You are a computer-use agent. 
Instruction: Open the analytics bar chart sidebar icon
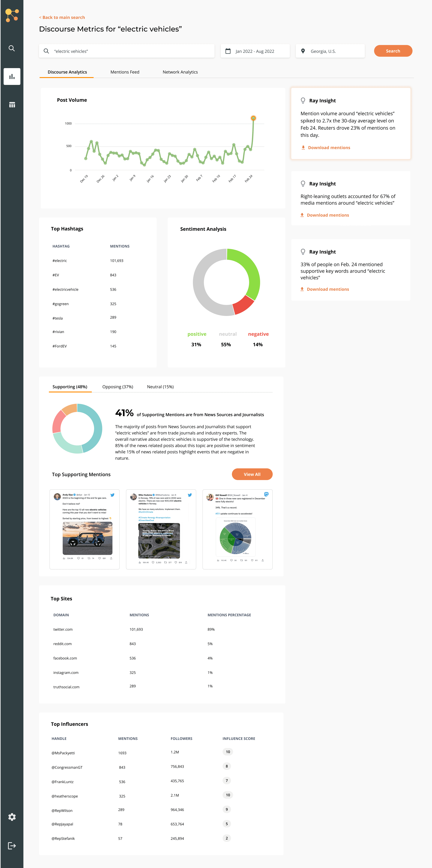12,77
